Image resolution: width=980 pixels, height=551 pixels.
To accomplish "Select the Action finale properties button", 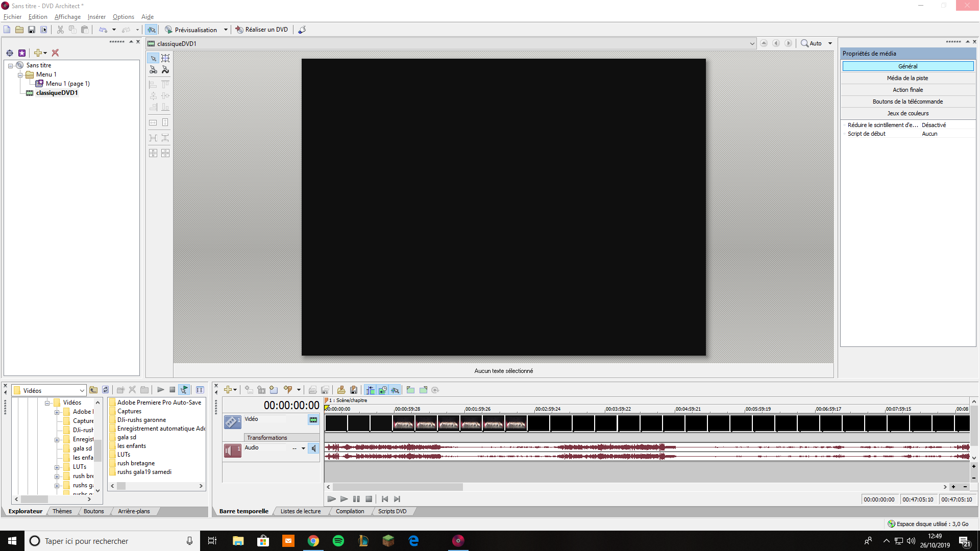I will coord(908,90).
